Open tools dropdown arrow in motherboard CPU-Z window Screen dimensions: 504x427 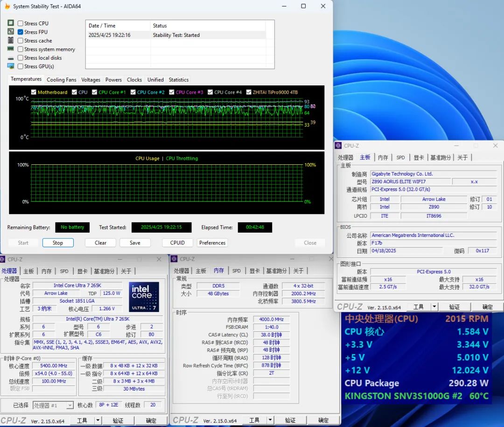(x=434, y=306)
